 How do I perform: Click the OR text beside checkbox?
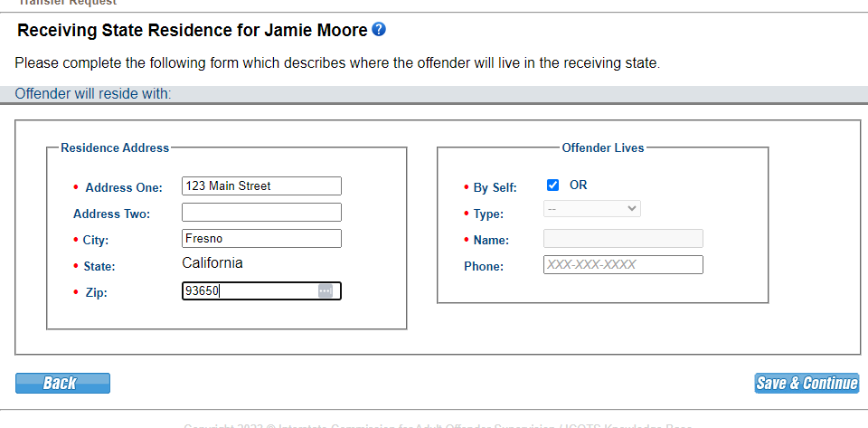578,185
